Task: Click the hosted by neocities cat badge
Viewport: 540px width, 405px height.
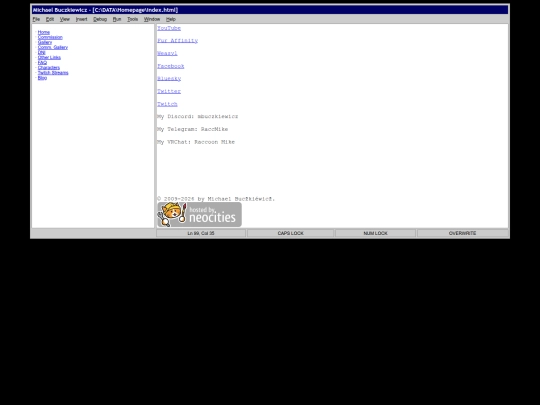Action: [x=199, y=215]
